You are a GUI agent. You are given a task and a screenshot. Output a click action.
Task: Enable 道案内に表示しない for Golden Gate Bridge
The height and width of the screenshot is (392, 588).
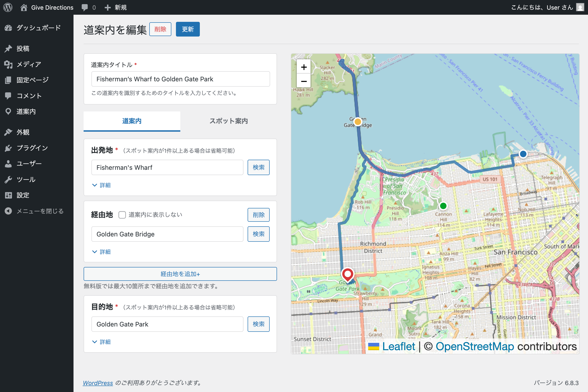point(122,215)
